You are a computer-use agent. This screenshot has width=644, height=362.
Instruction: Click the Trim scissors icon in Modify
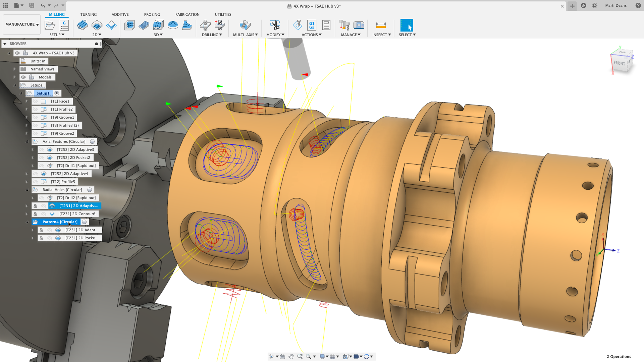[275, 25]
